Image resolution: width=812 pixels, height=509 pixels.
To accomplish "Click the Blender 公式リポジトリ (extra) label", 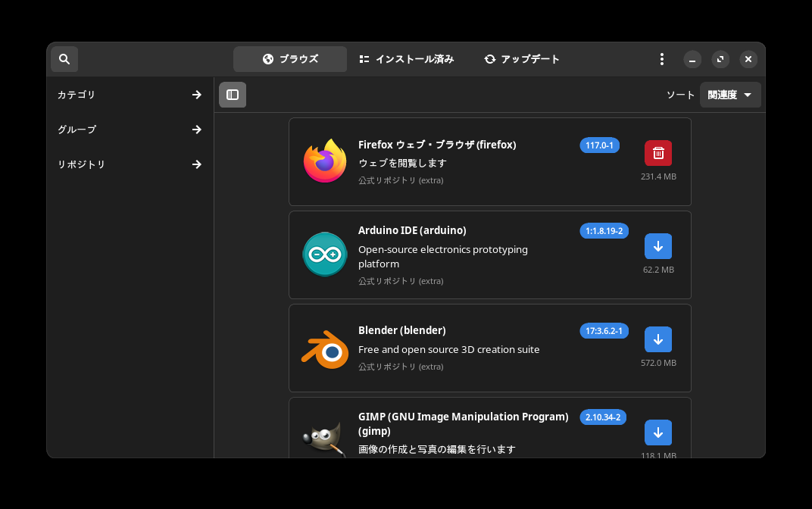I will click(x=401, y=367).
